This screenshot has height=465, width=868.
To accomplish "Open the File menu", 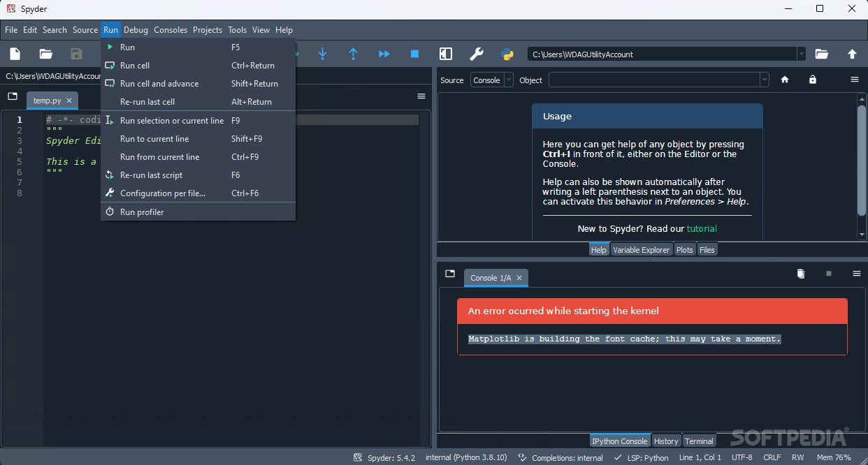I will coord(11,30).
